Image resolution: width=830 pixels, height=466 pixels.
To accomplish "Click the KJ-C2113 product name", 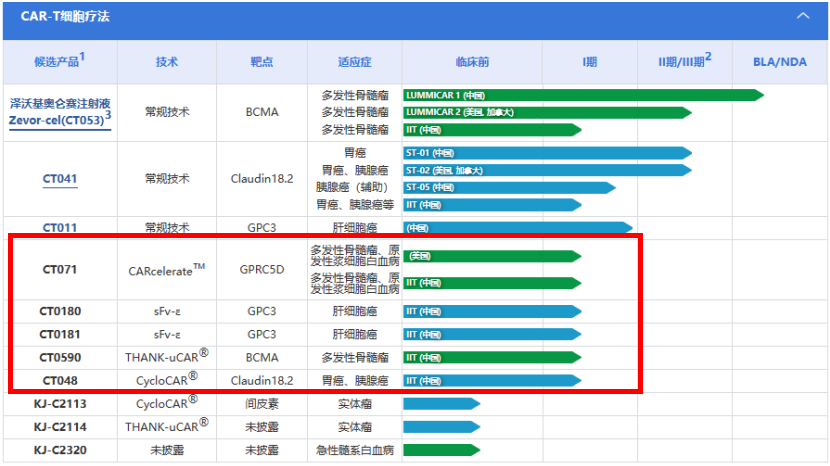I will (60, 404).
